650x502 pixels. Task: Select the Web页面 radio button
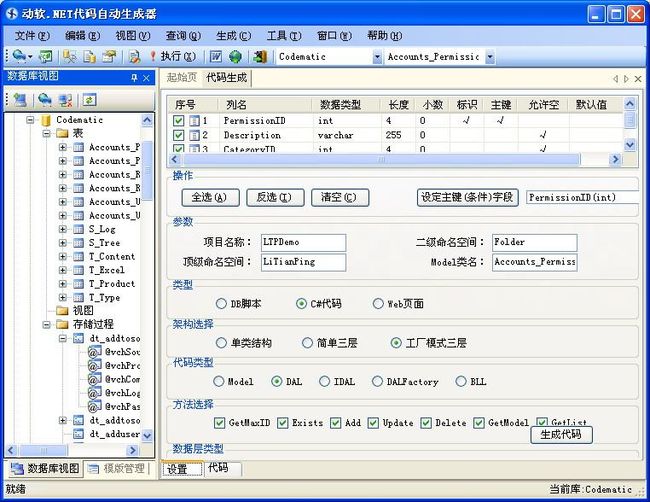(x=378, y=303)
